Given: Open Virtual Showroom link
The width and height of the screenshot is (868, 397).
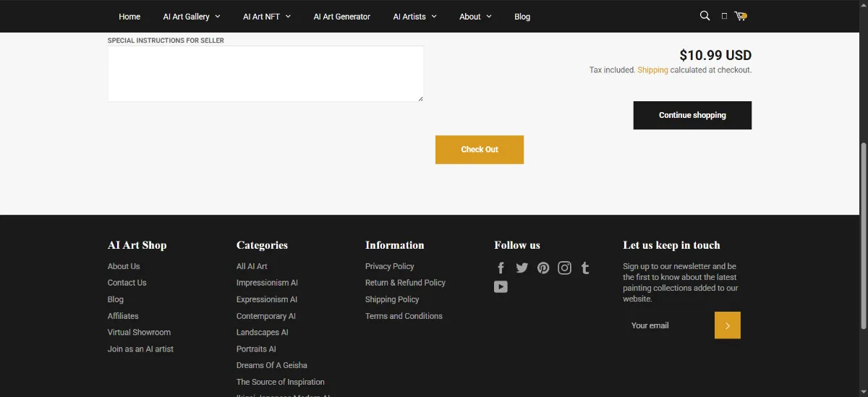Looking at the screenshot, I should coord(139,333).
